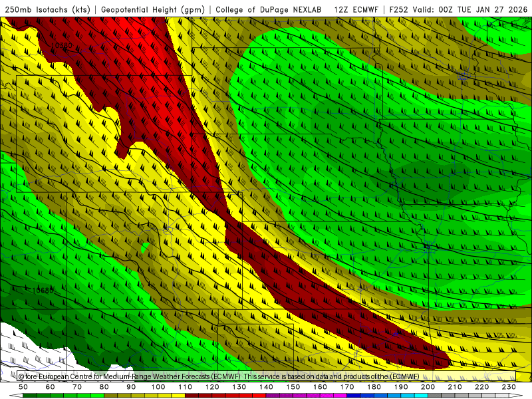Click the 210 knot scale label
This screenshot has width=532, height=399.
tap(455, 387)
